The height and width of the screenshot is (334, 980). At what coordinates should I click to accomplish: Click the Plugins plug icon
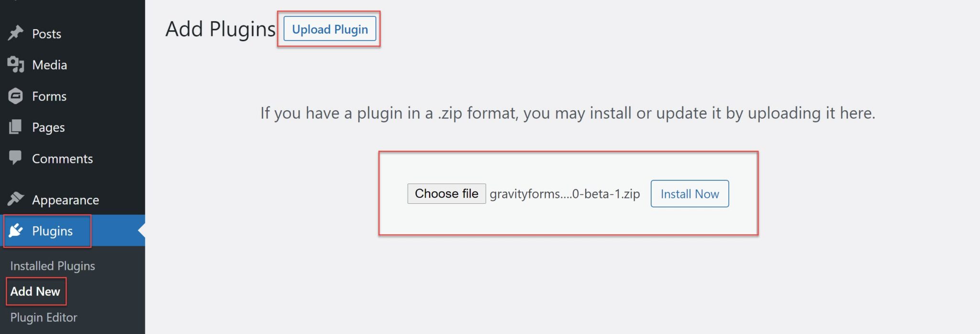click(x=16, y=231)
